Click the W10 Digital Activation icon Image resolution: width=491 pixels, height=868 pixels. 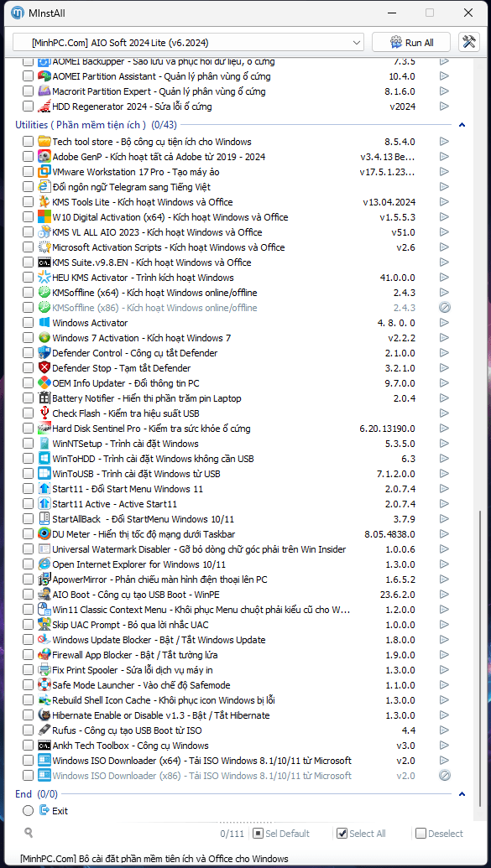(x=44, y=217)
